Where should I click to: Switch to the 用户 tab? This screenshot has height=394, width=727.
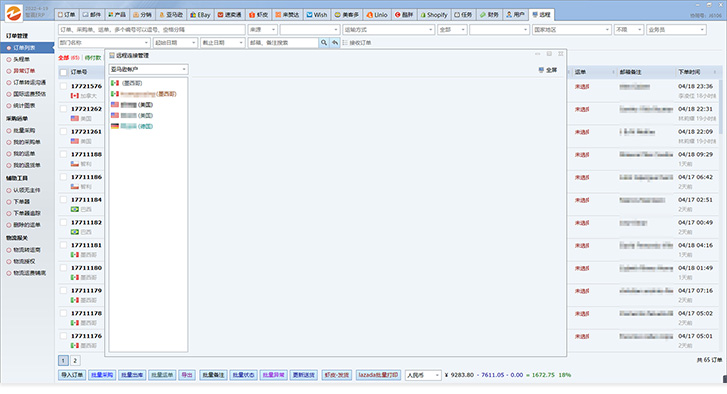tap(515, 15)
